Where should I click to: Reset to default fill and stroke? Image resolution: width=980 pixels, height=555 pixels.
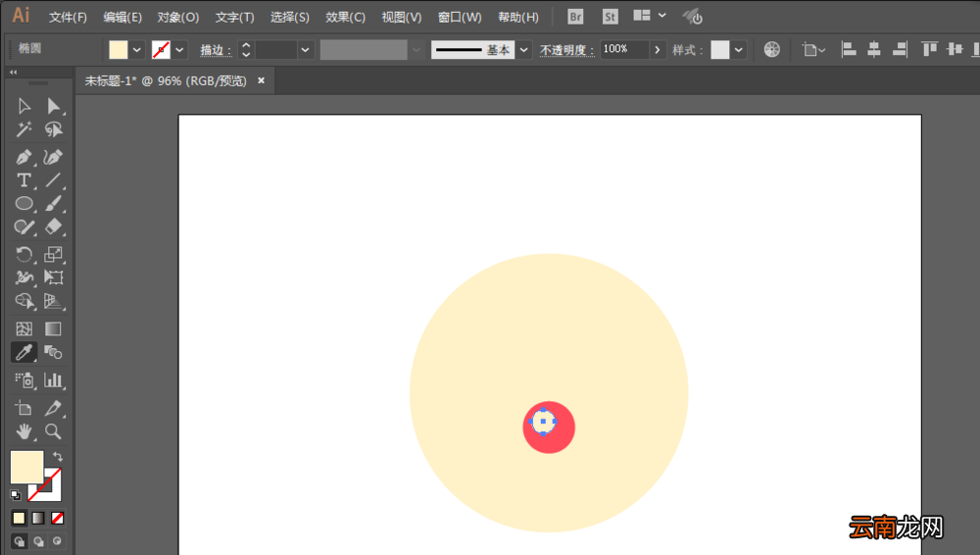[x=16, y=495]
